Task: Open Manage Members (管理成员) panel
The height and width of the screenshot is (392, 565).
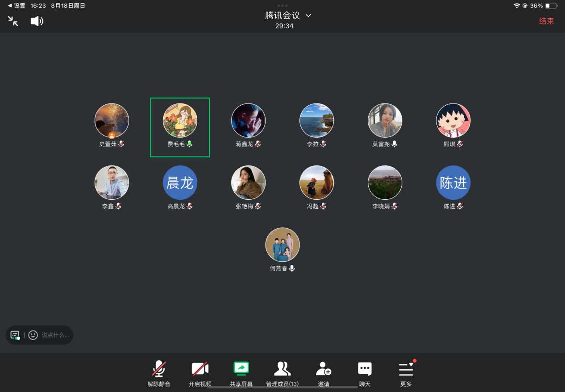Action: 282,374
